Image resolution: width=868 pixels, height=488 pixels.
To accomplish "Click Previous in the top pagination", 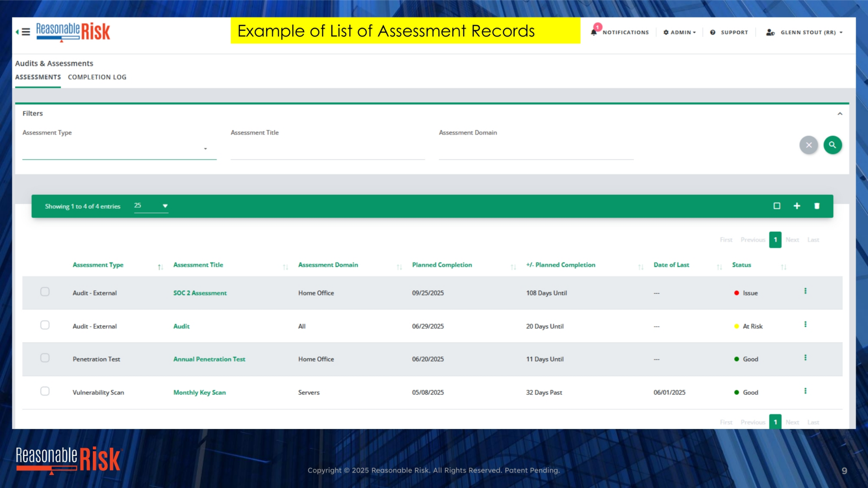I will pyautogui.click(x=753, y=240).
